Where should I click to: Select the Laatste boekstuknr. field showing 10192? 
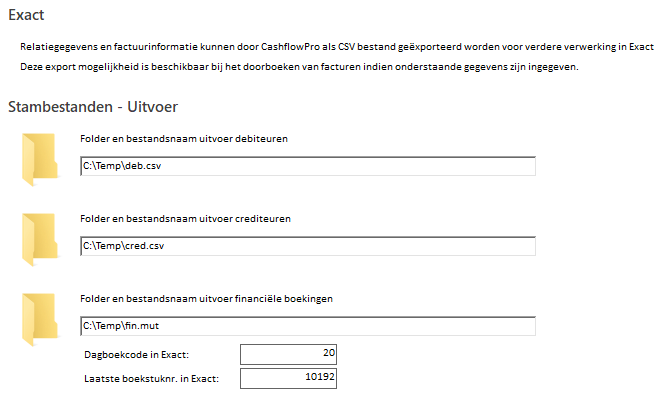coord(288,378)
